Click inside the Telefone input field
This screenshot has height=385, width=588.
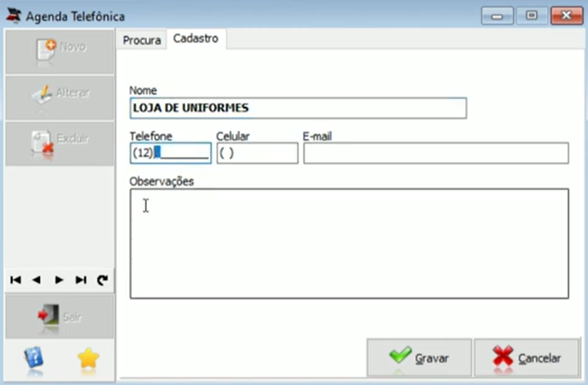coord(171,153)
